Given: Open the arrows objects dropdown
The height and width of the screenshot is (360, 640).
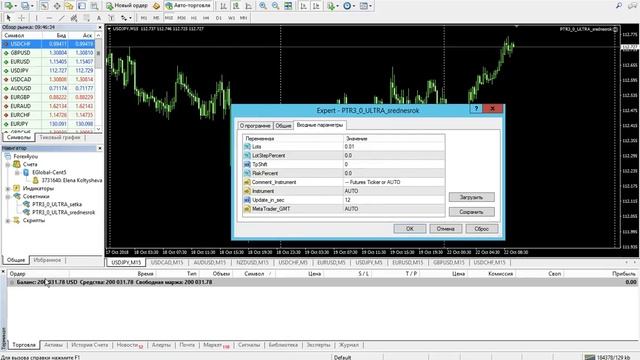Looking at the screenshot, I should point(126,18).
